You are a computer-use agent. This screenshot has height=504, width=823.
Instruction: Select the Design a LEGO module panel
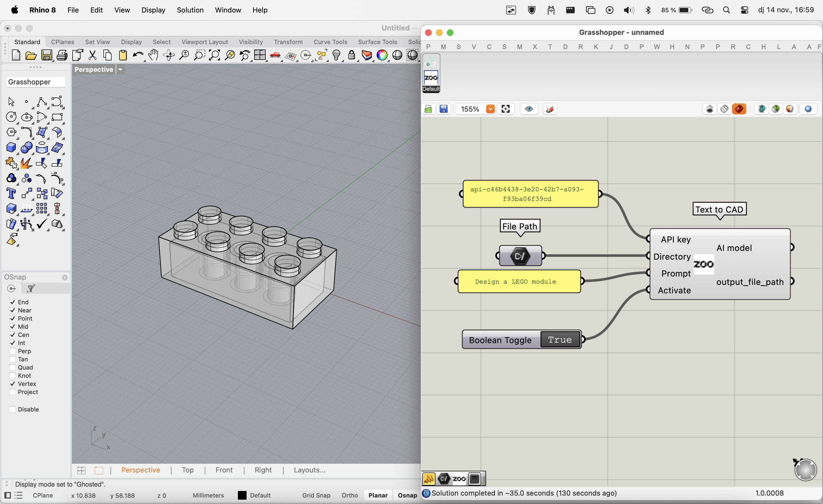pos(519,282)
